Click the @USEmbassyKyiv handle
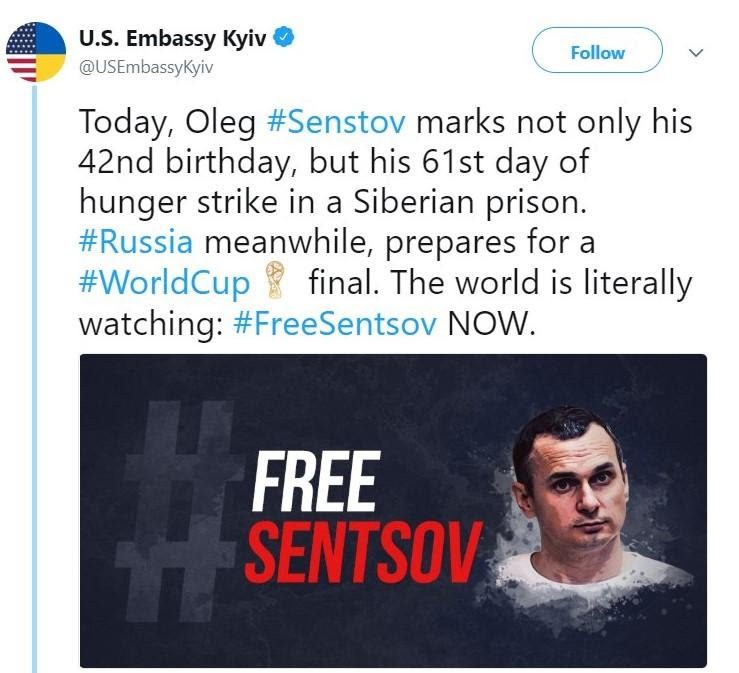The image size is (739, 673). tap(146, 67)
